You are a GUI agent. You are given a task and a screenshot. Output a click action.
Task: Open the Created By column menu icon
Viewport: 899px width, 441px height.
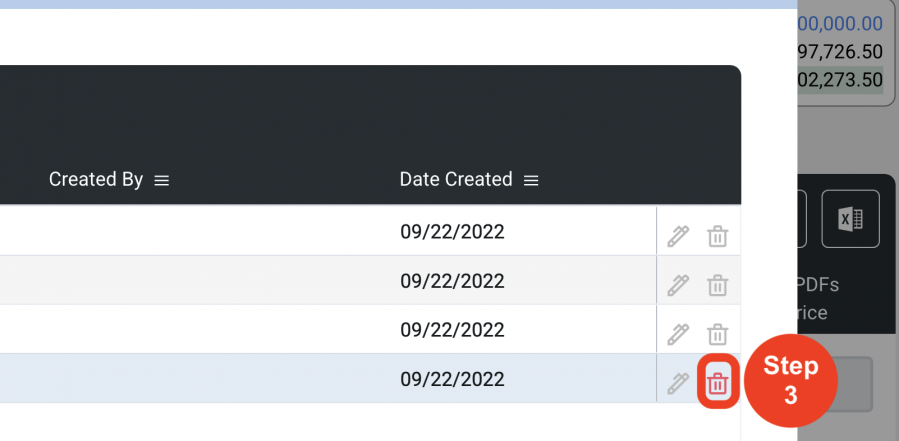pos(162,181)
